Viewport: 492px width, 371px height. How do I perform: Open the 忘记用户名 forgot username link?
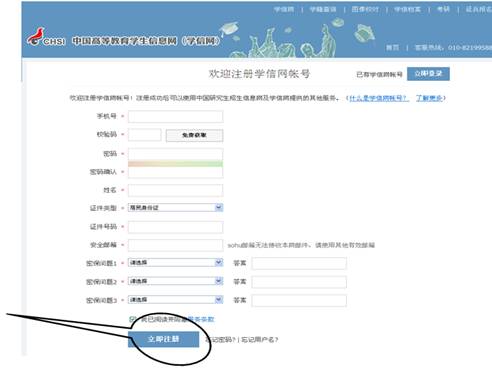pyautogui.click(x=260, y=340)
